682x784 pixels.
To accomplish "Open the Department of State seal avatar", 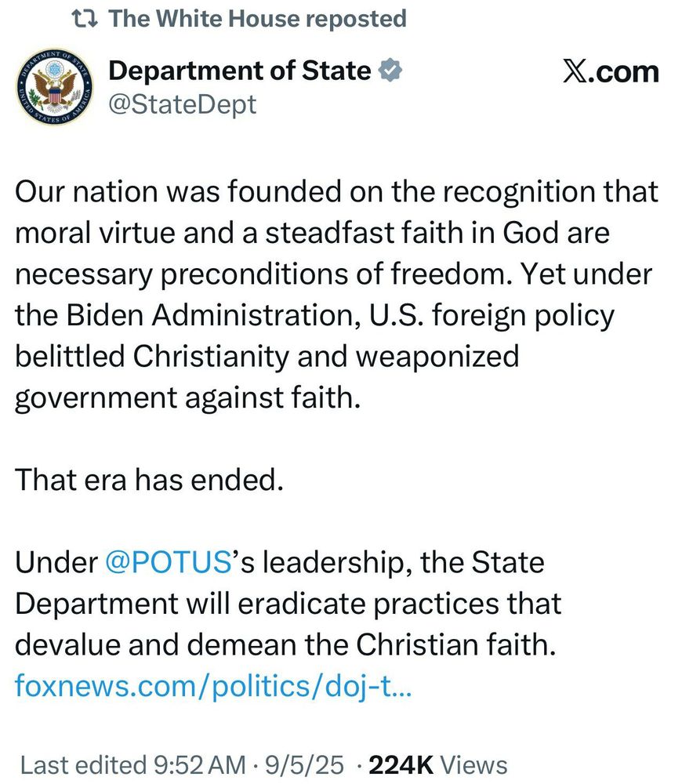I will 54,87.
